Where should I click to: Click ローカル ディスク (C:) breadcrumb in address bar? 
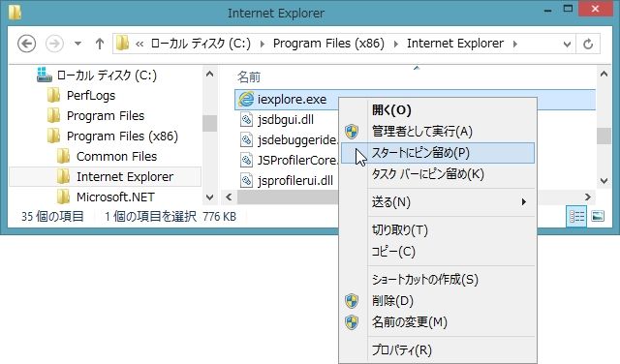tap(201, 43)
